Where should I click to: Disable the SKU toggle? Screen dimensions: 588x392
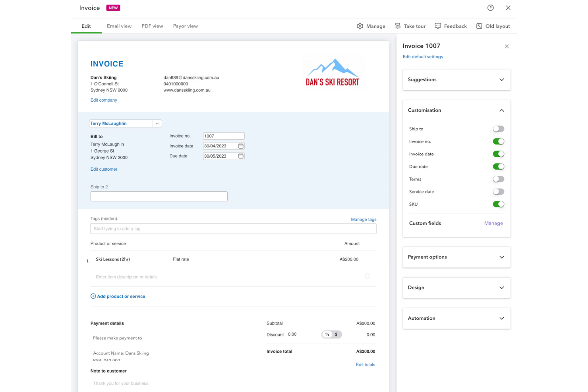point(498,204)
